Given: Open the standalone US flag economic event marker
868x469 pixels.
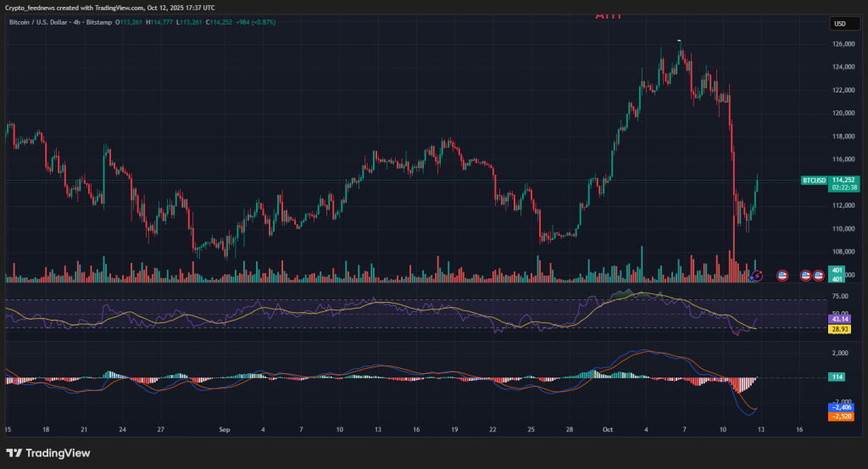Looking at the screenshot, I should point(782,275).
